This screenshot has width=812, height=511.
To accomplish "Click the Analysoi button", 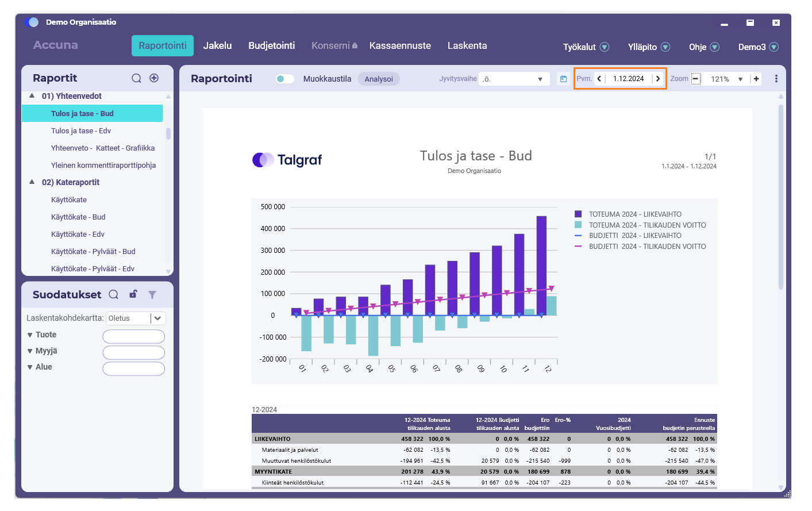I will (x=379, y=79).
